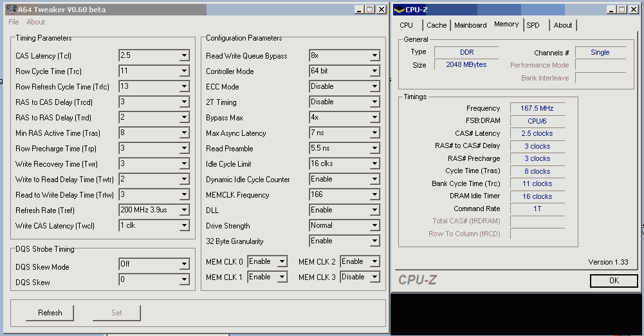Click the CPU/6 FSB:DRAM value
This screenshot has height=336, width=644.
click(x=537, y=121)
